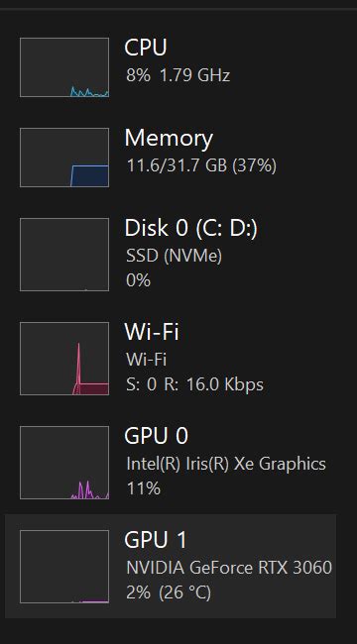Select the Memory usage graph thumbnail
The image size is (357, 644).
64,158
